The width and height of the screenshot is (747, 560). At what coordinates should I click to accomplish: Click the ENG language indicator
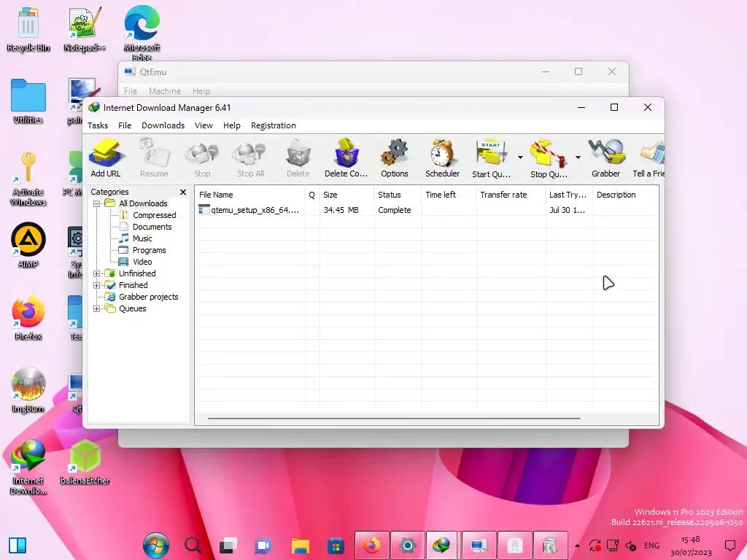coord(651,545)
